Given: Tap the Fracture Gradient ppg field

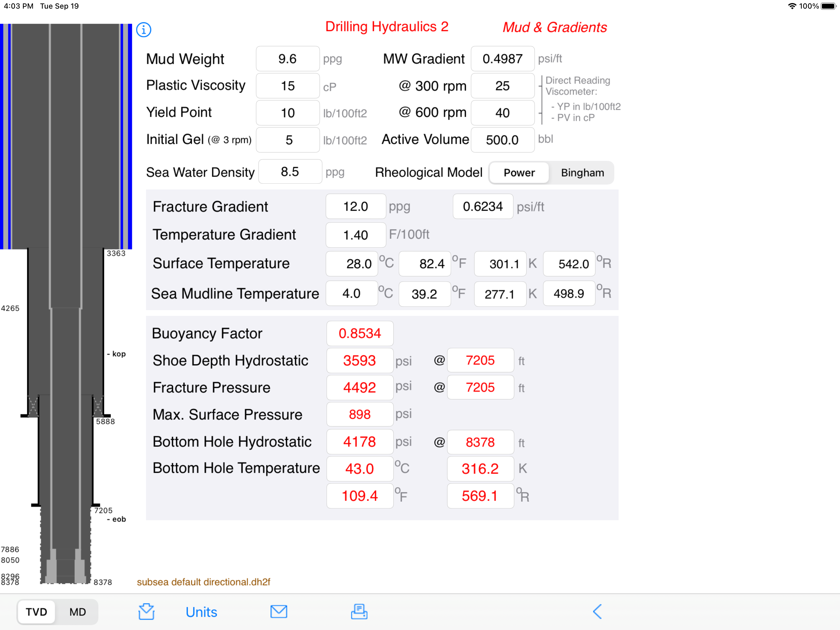Looking at the screenshot, I should point(355,207).
